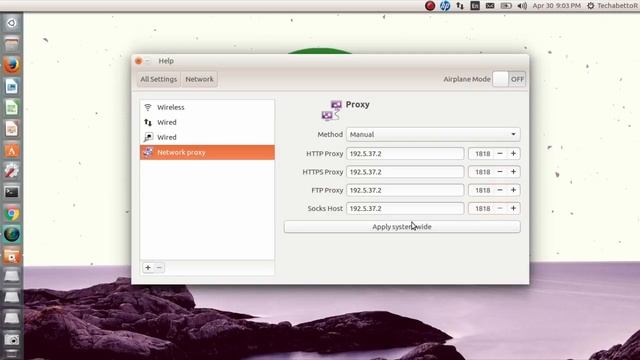This screenshot has height=360, width=640.
Task: Launch Google Chrome from dock
Action: coord(11,213)
